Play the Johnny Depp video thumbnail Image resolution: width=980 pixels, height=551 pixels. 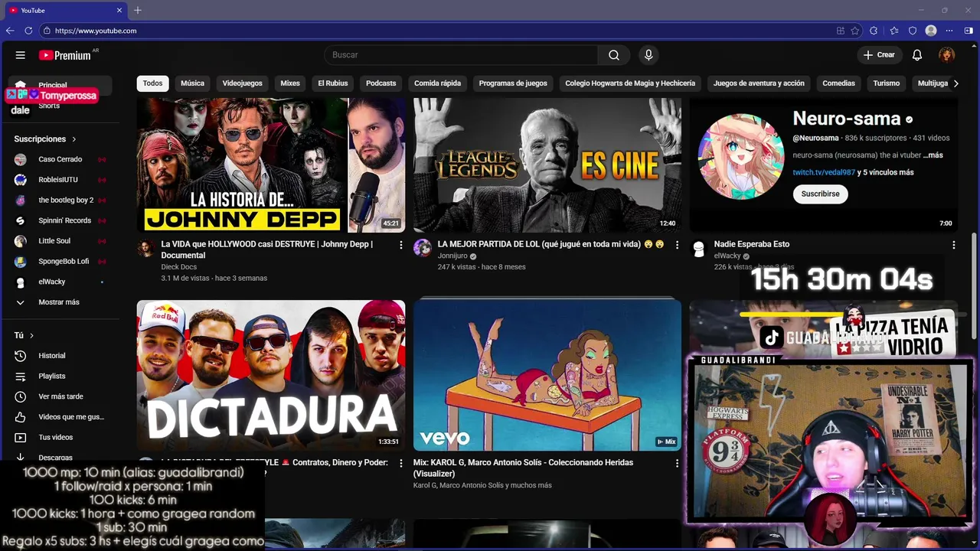tap(271, 165)
